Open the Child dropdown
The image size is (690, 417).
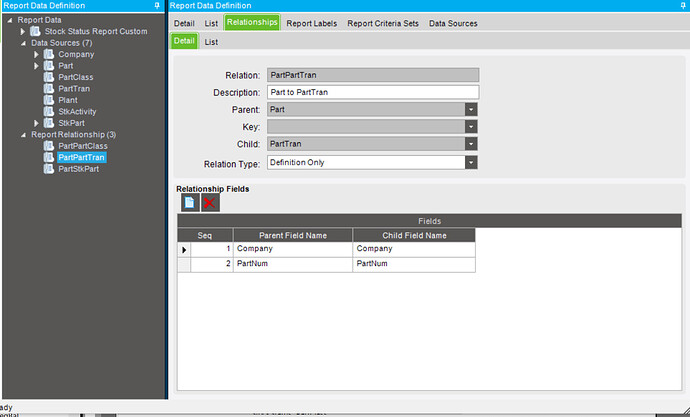[471, 144]
